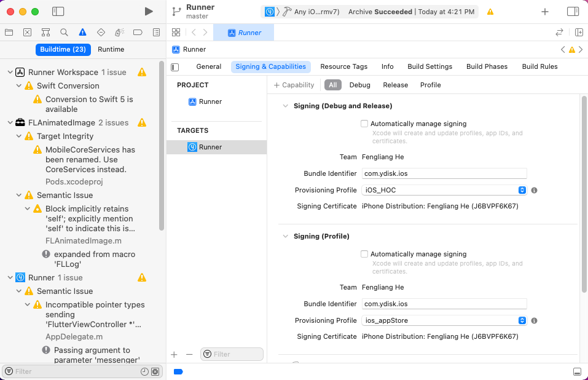Select the Runtime issues tab

pos(111,49)
